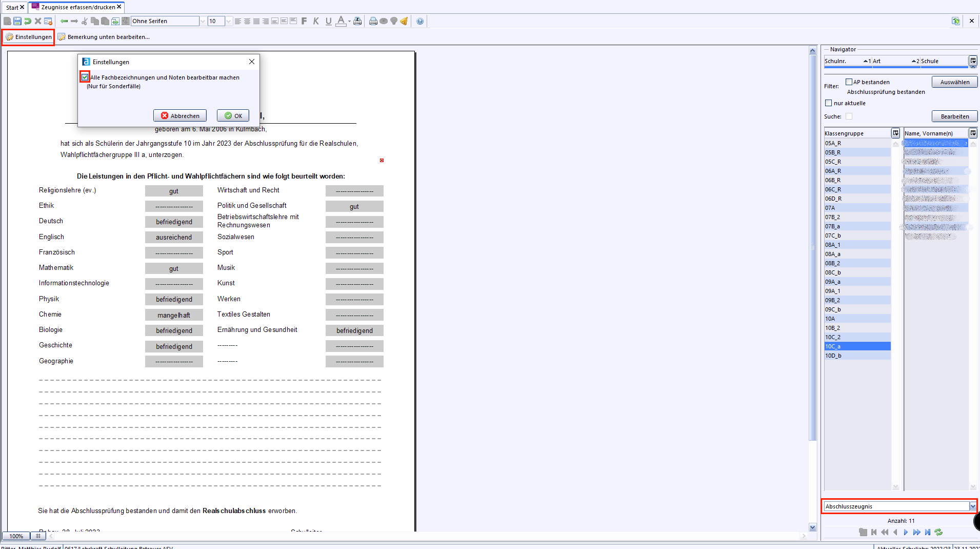This screenshot has width=980, height=549.
Task: Click the green refresh navigator icon
Action: point(938,532)
